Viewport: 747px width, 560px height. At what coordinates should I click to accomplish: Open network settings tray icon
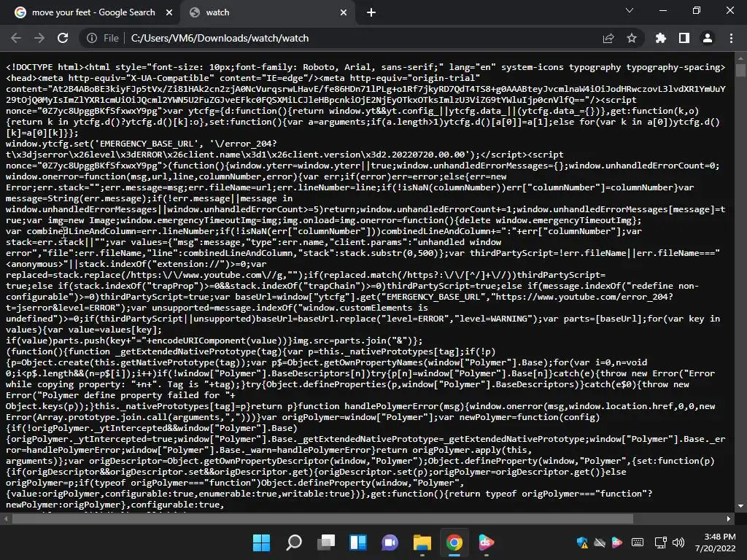click(x=660, y=542)
